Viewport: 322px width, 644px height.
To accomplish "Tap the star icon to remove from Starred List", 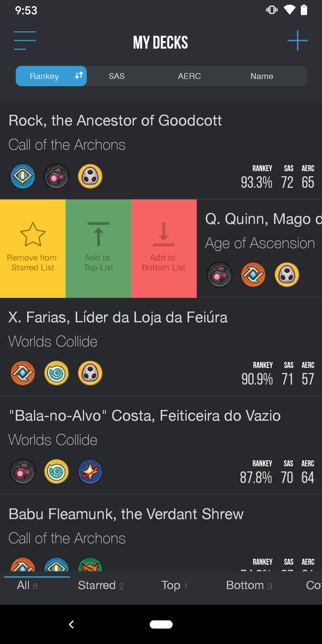I will pos(33,234).
